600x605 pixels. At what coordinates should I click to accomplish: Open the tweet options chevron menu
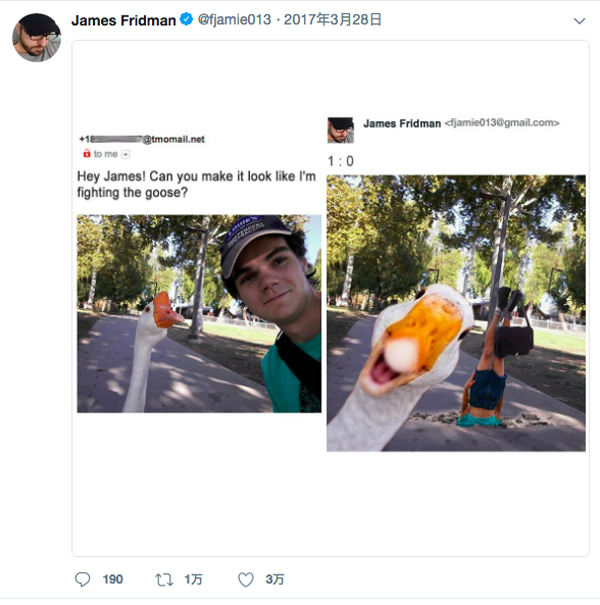pyautogui.click(x=578, y=21)
